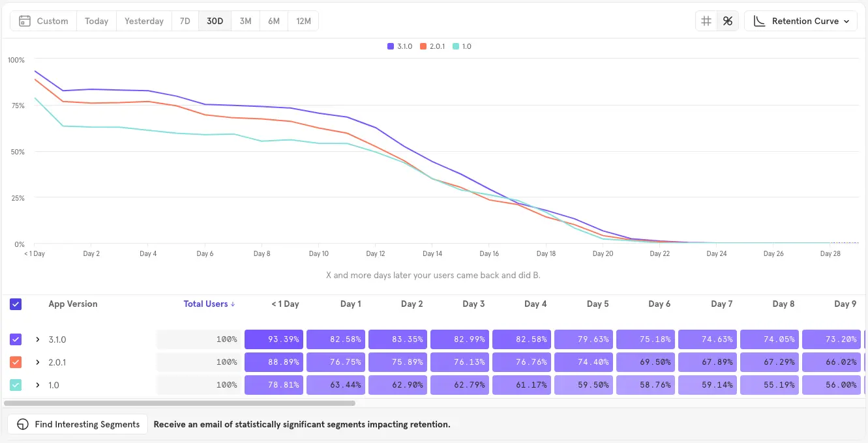Deselect the 1.0 app version checkbox
This screenshot has width=868, height=443.
point(16,385)
